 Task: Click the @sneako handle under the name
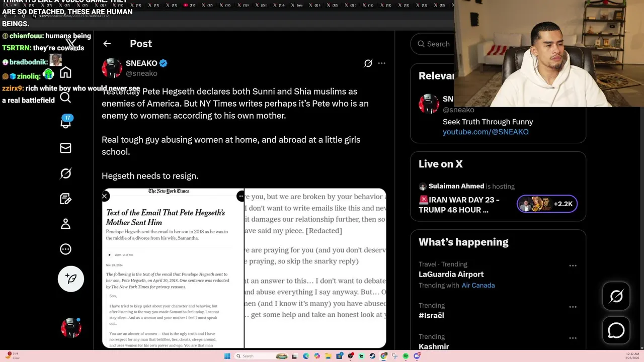click(141, 73)
